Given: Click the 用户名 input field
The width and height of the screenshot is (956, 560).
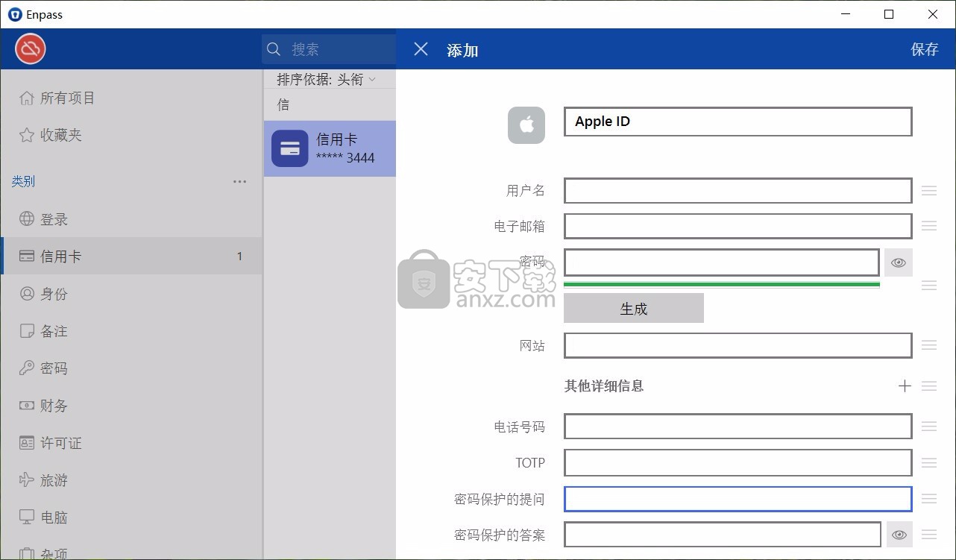Looking at the screenshot, I should (738, 191).
